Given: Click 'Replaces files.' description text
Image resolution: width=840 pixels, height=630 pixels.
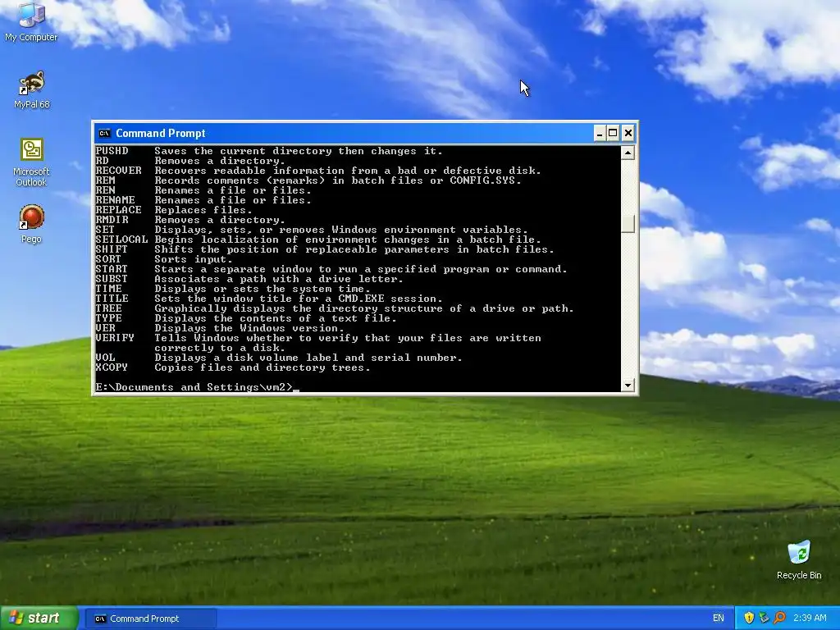Looking at the screenshot, I should pyautogui.click(x=203, y=210).
